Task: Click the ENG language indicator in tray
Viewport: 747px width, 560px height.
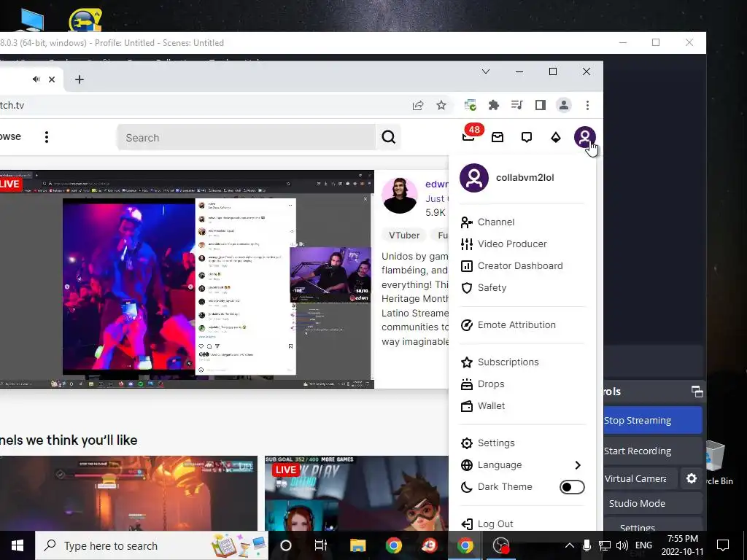Action: 643,545
